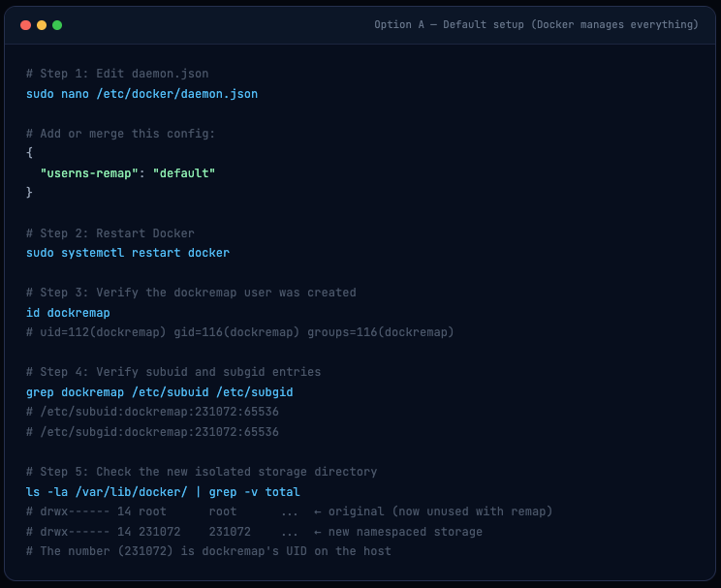Viewport: 721px width, 588px height.
Task: Click the Step 3 verify dockremap user comment
Action: (191, 293)
